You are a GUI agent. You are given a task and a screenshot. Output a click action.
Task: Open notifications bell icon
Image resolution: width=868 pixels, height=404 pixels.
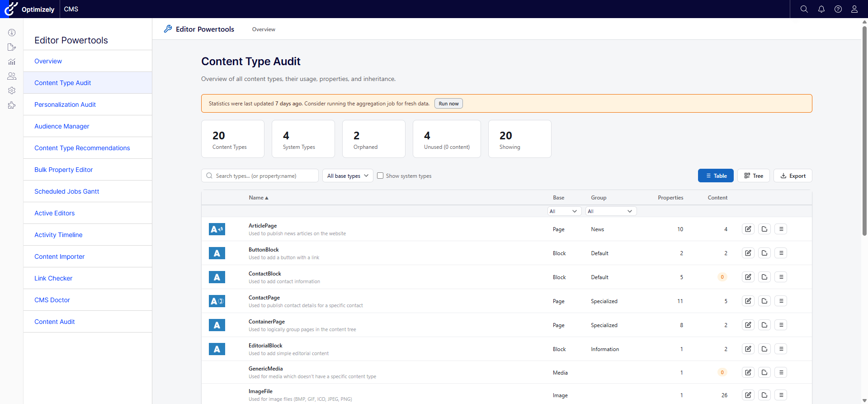coord(821,9)
